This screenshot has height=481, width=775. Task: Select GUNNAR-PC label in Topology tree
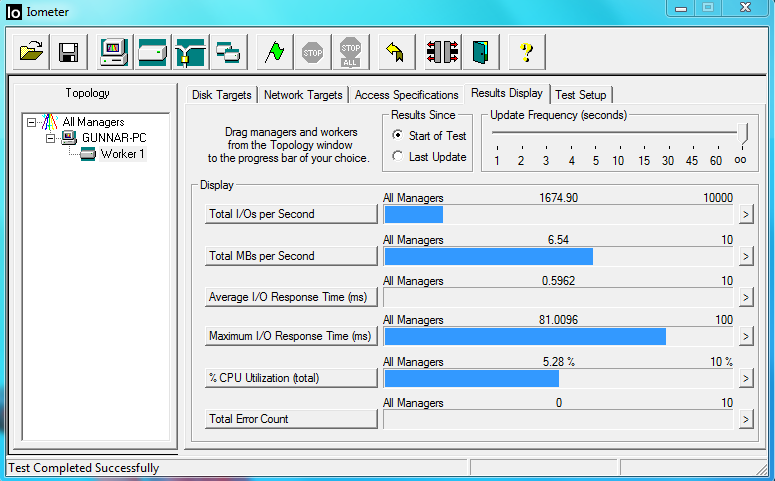[x=114, y=138]
